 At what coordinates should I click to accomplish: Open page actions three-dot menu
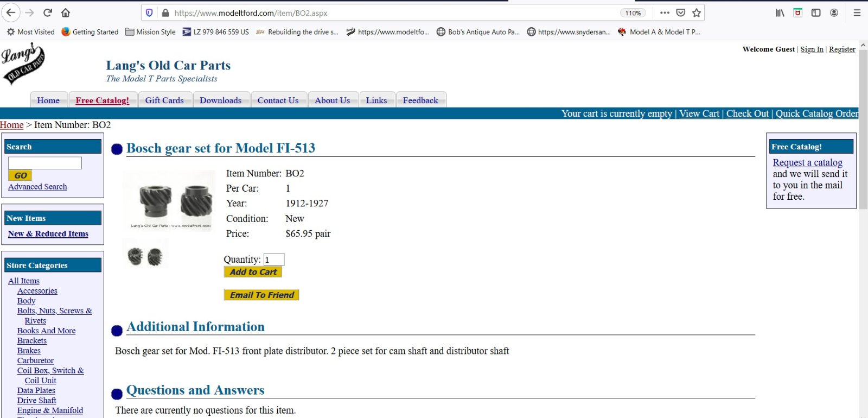[x=665, y=13]
